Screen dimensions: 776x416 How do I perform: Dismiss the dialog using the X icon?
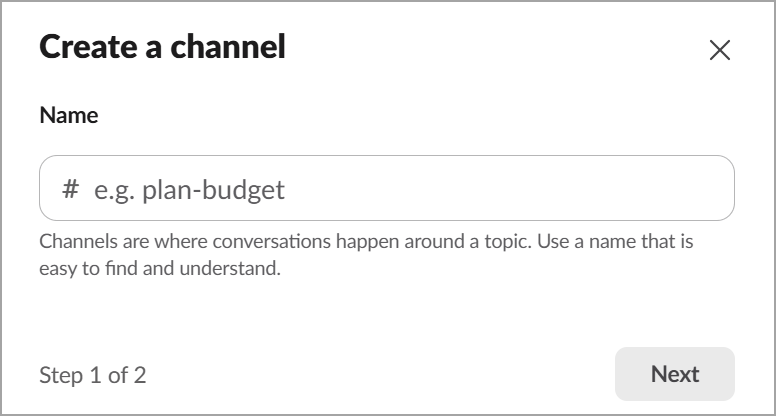click(719, 50)
